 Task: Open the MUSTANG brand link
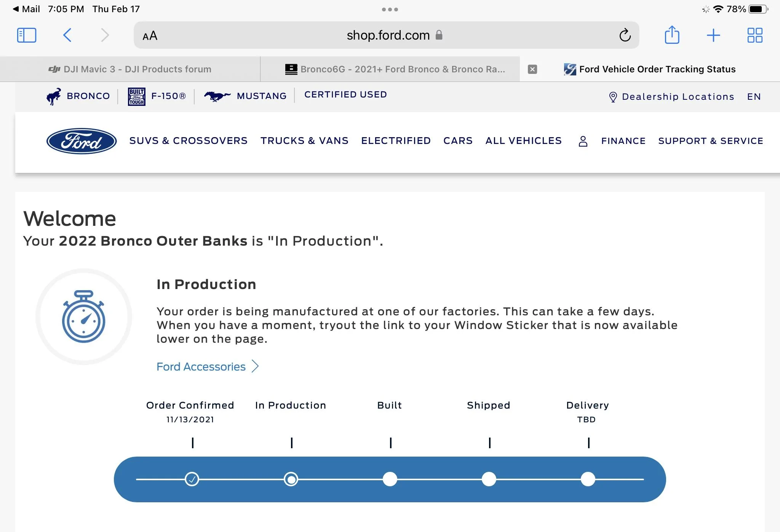click(x=262, y=96)
